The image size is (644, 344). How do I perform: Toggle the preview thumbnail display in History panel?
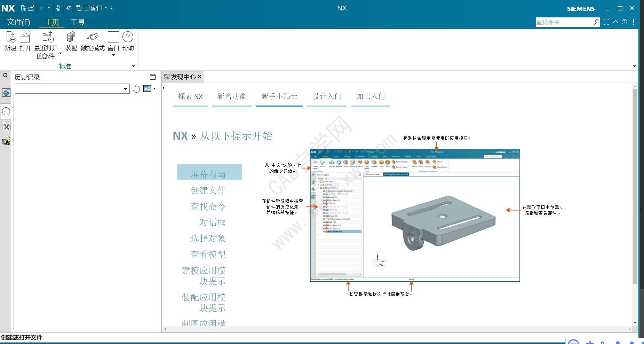147,88
